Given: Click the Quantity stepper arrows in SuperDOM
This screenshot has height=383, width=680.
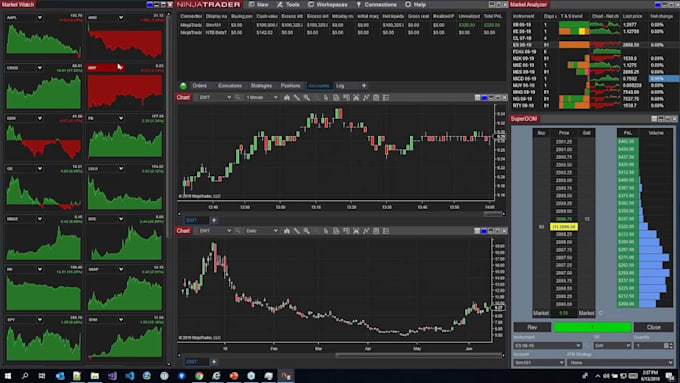Looking at the screenshot, I should pos(670,346).
